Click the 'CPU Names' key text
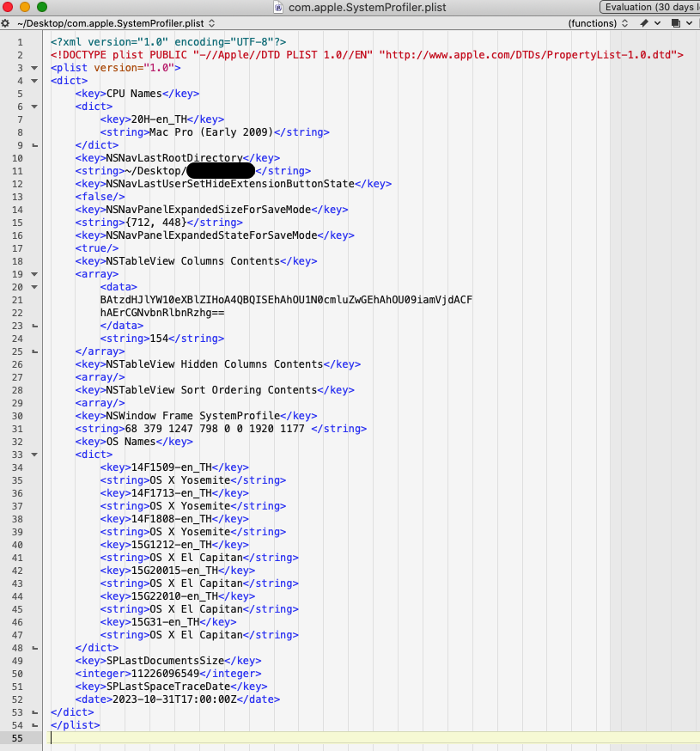Image resolution: width=700 pixels, height=751 pixels. point(134,94)
